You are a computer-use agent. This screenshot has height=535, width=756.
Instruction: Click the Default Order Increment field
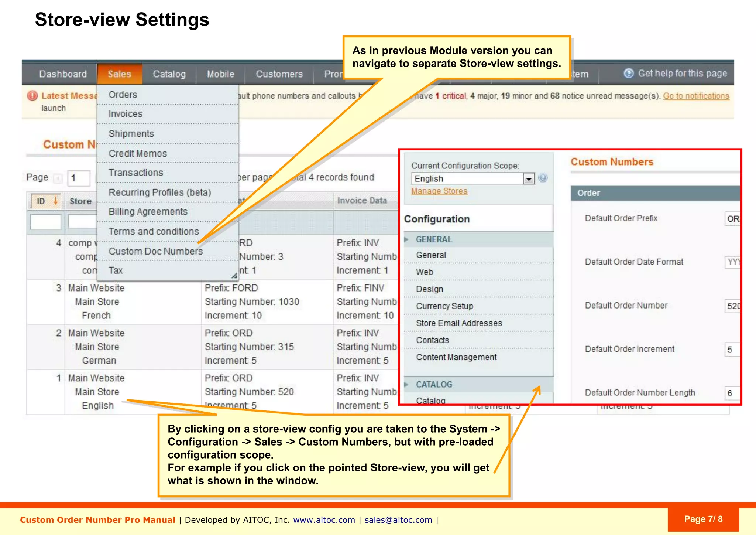[732, 350]
